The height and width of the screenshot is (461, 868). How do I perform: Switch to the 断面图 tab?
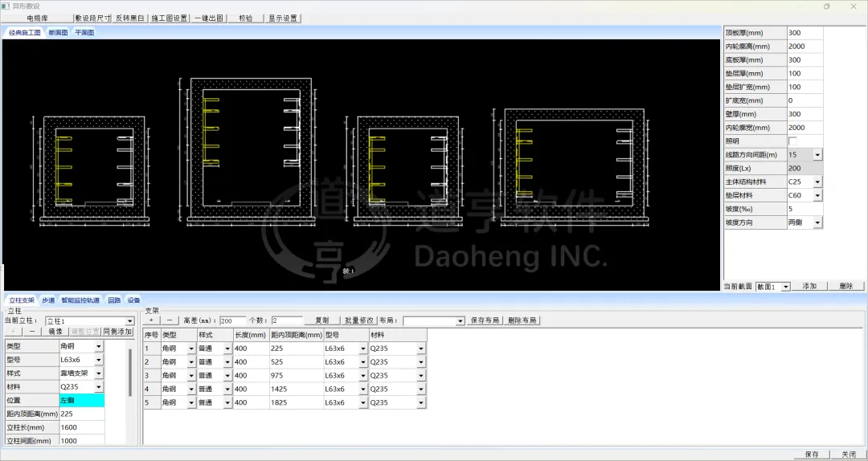pos(58,33)
